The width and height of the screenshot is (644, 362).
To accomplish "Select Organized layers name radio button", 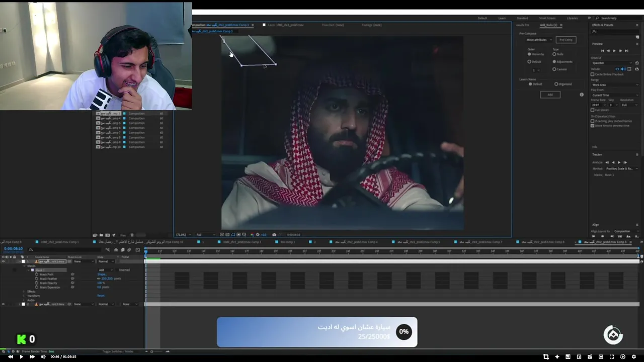I will (556, 84).
